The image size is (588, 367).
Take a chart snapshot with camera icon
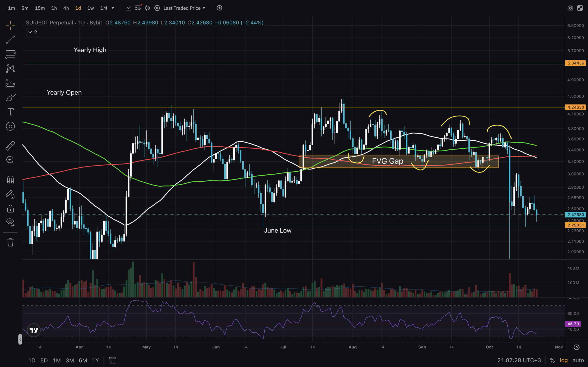pyautogui.click(x=570, y=8)
